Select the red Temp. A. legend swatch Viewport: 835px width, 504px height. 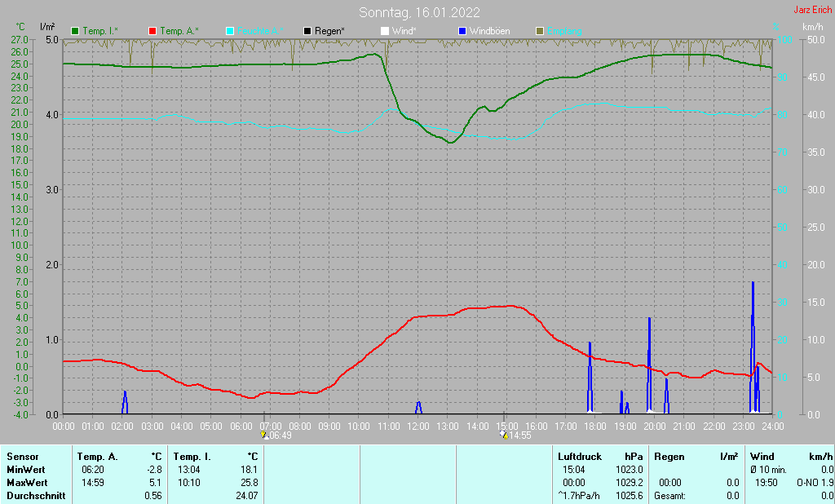coord(152,31)
